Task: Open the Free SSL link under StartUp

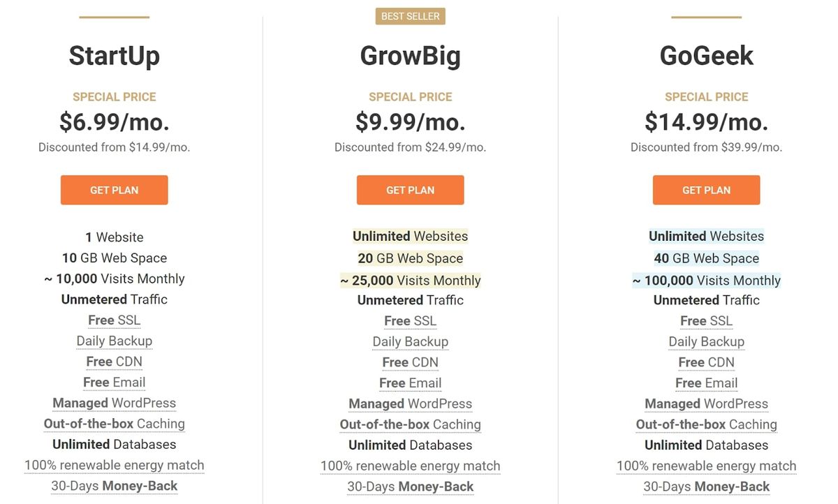Action: coord(114,320)
